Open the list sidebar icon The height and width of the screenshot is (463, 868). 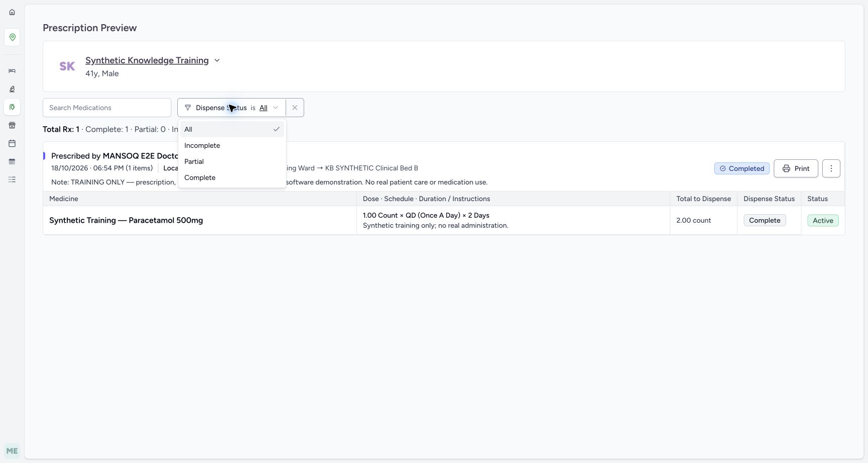12,179
